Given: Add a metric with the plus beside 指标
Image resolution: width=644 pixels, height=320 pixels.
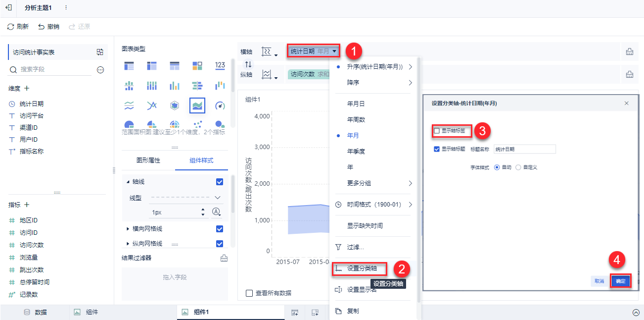Looking at the screenshot, I should [27, 205].
